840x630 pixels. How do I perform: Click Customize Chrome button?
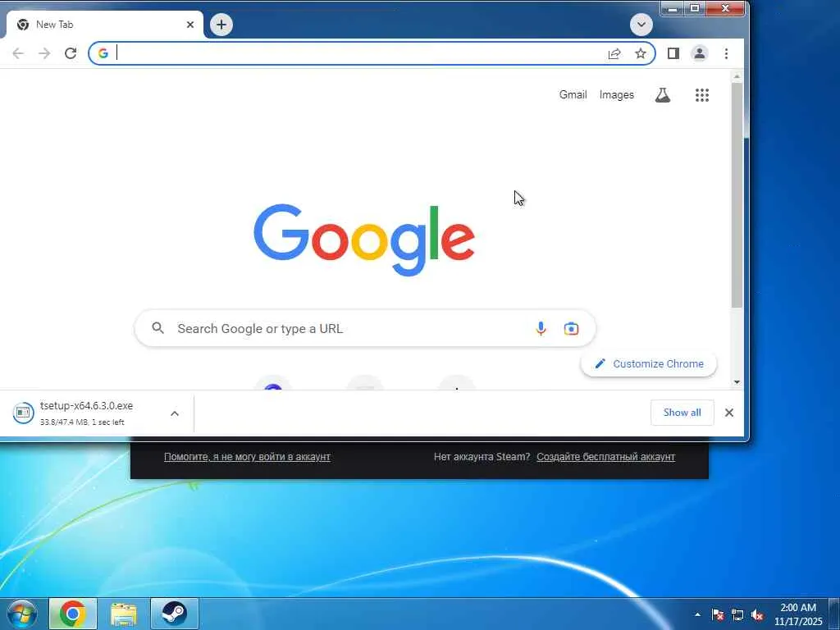648,363
